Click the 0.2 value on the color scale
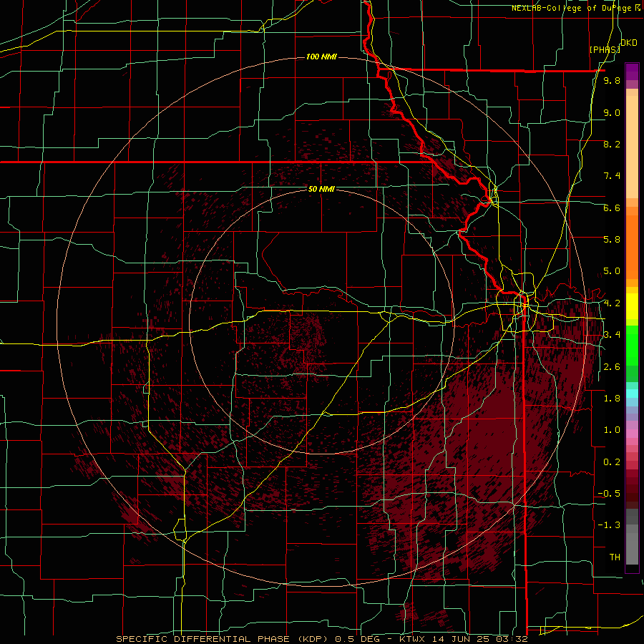 (612, 462)
